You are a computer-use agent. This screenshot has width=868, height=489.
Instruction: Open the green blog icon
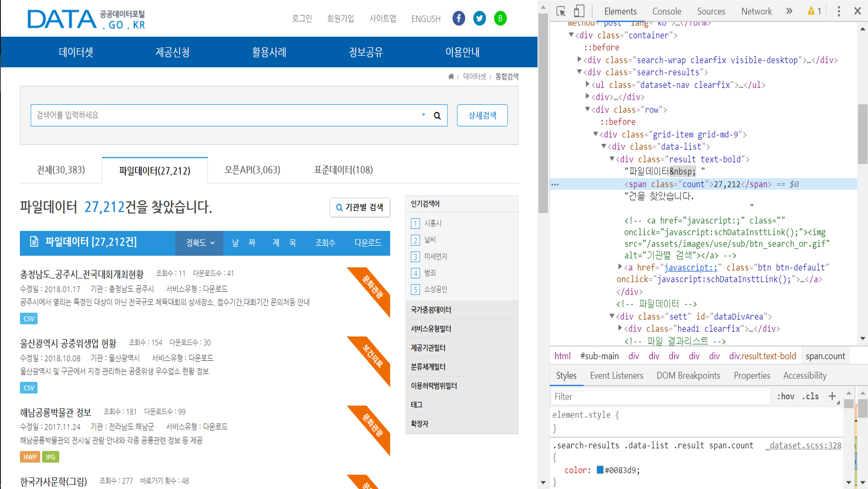tap(500, 19)
